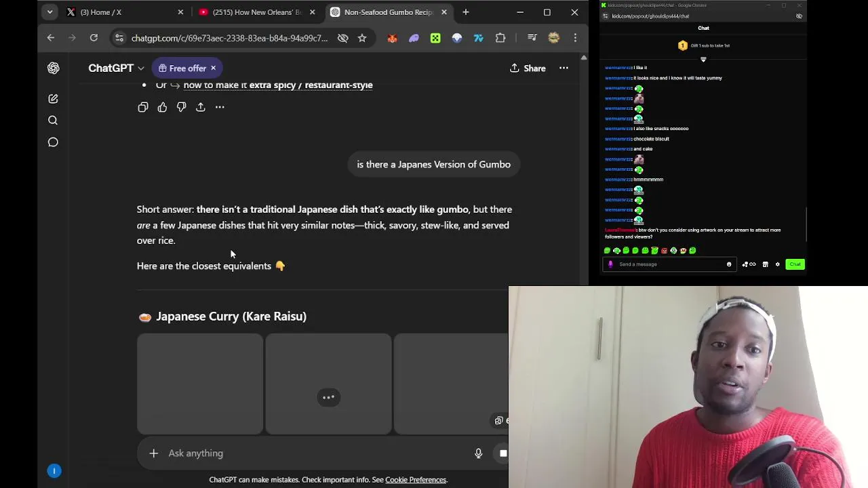The height and width of the screenshot is (488, 868).
Task: Click the microphone dictate icon
Action: (478, 453)
